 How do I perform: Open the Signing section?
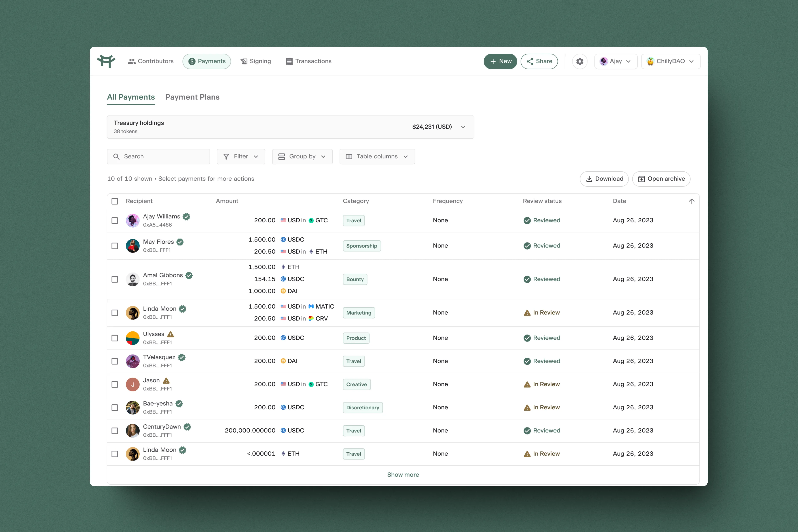point(256,62)
